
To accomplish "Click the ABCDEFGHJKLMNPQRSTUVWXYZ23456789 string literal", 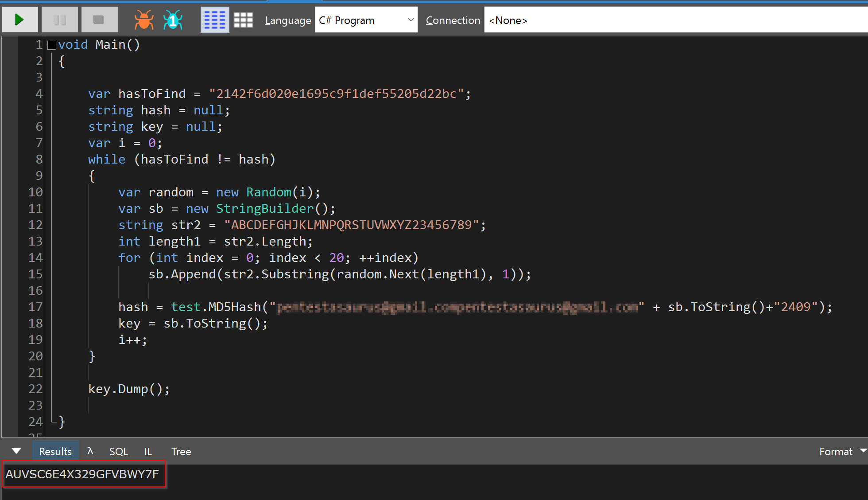I will (x=352, y=225).
